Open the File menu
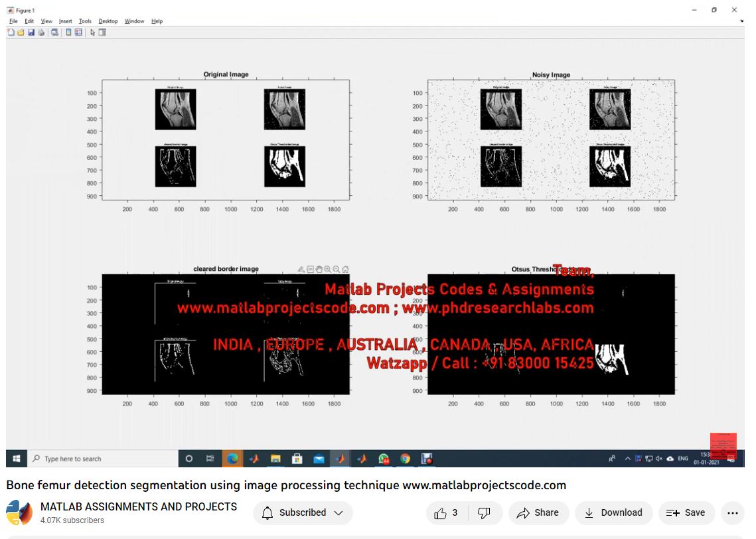Screen dimensions: 756x539 point(13,21)
